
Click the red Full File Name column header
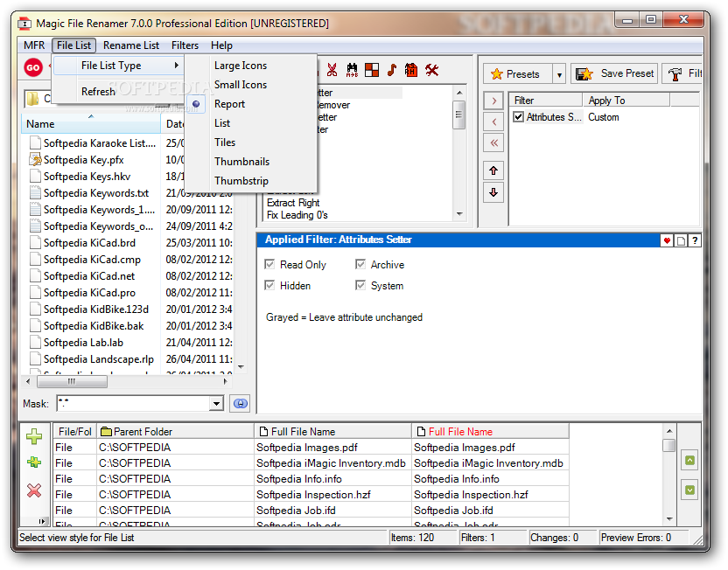491,432
